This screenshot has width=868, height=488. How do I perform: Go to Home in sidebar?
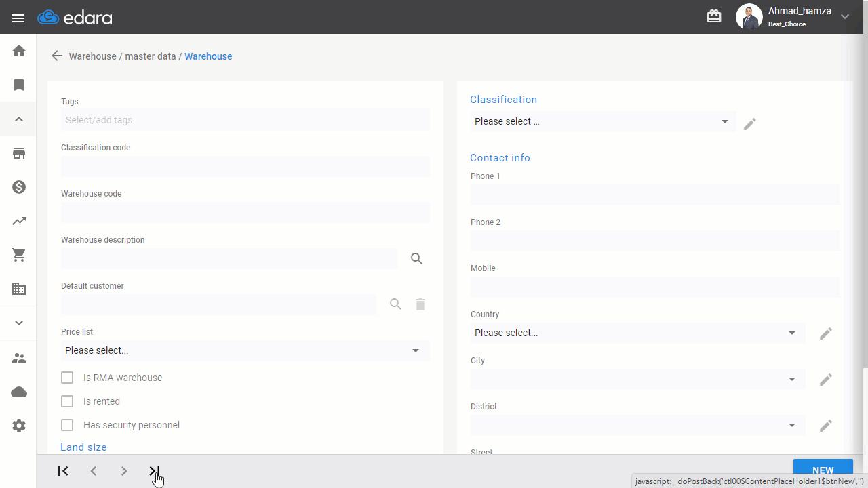click(x=19, y=51)
